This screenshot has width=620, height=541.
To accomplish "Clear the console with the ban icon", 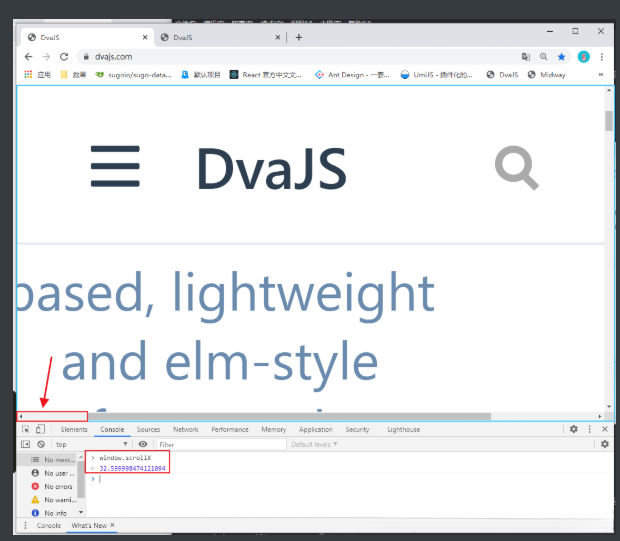I will (41, 444).
